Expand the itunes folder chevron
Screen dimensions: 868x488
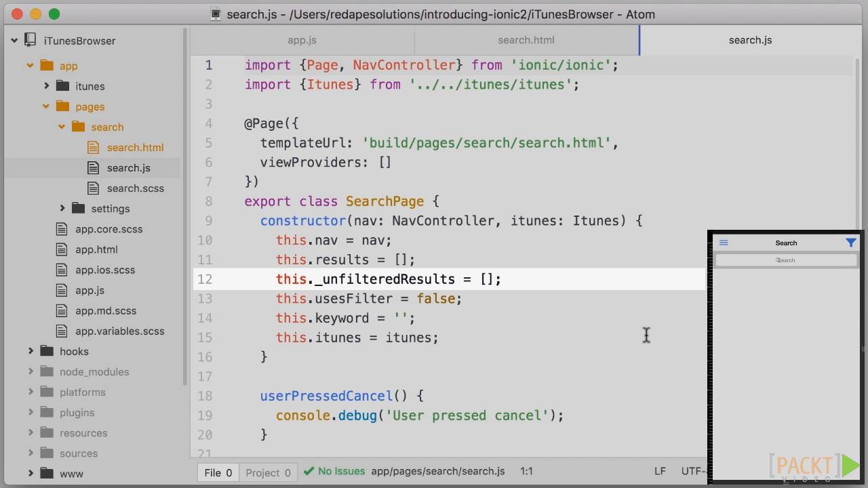46,86
